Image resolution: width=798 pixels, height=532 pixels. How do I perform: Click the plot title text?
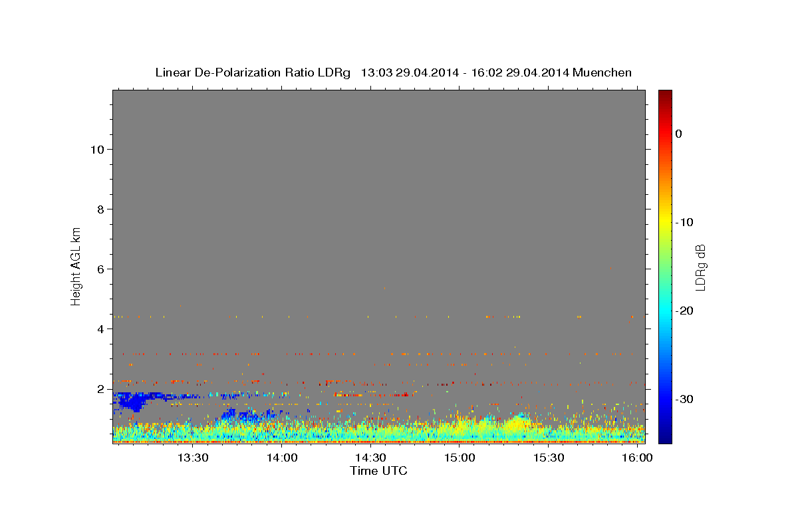point(393,72)
